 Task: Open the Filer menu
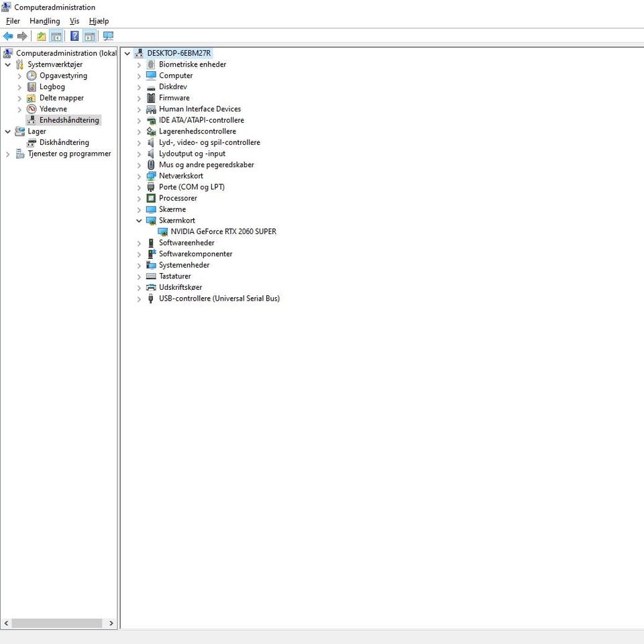pyautogui.click(x=13, y=21)
